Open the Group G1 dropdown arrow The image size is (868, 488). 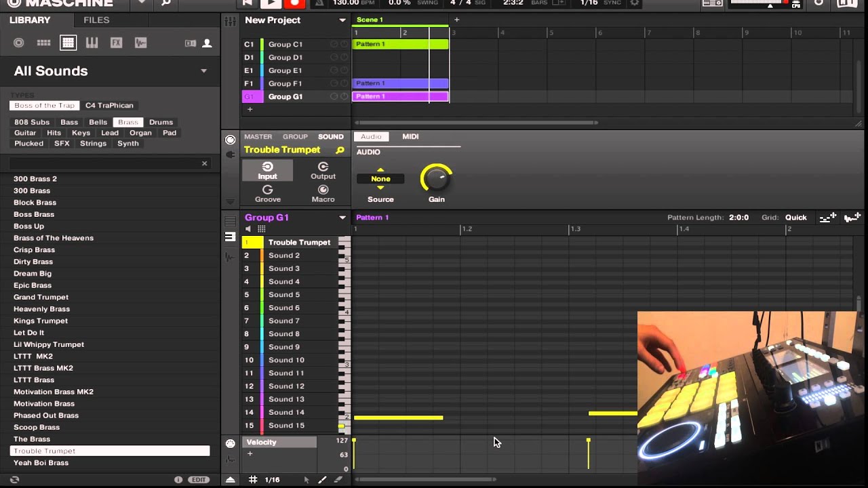342,218
